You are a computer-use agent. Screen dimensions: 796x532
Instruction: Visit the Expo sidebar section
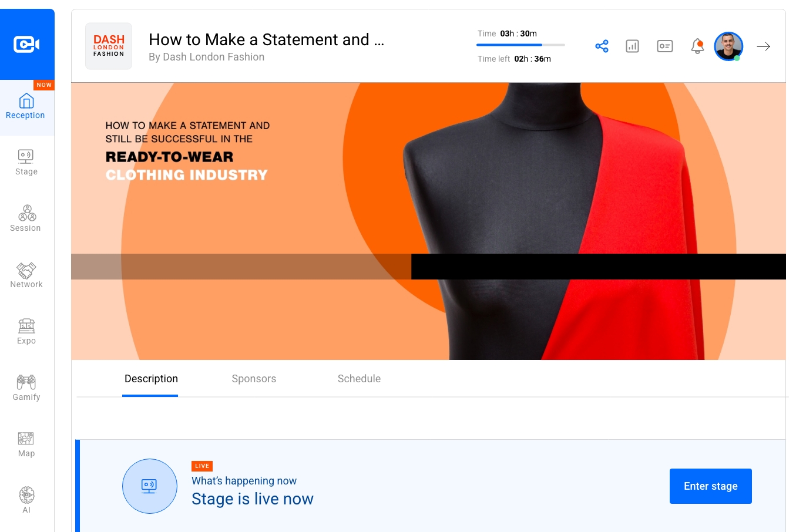(x=26, y=332)
